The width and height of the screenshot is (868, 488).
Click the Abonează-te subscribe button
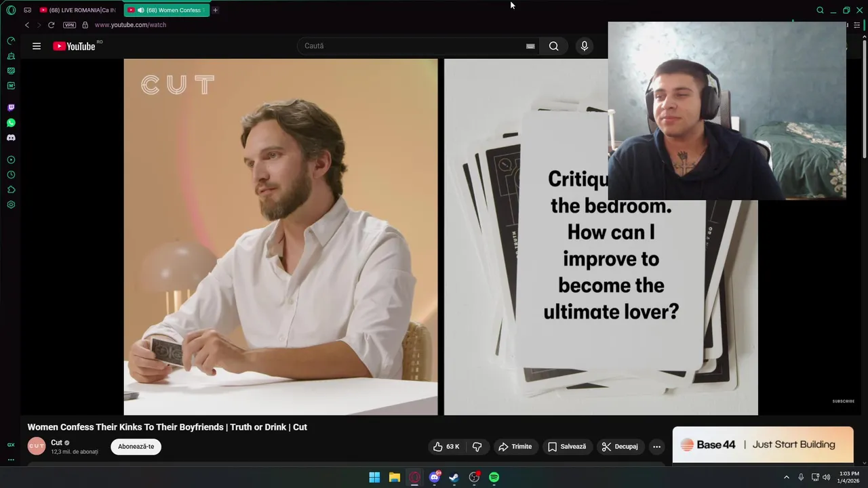click(136, 447)
